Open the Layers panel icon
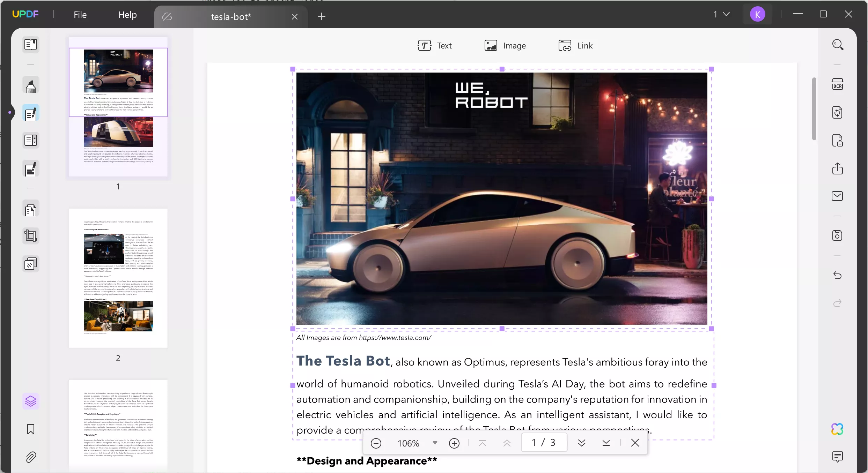The height and width of the screenshot is (473, 868). pos(31,401)
